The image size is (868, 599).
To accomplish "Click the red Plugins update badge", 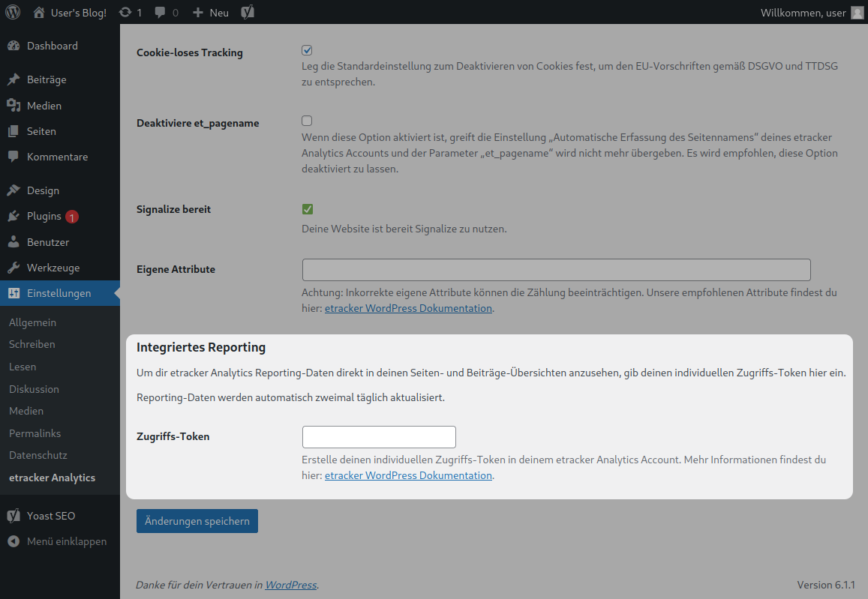I will 72,217.
